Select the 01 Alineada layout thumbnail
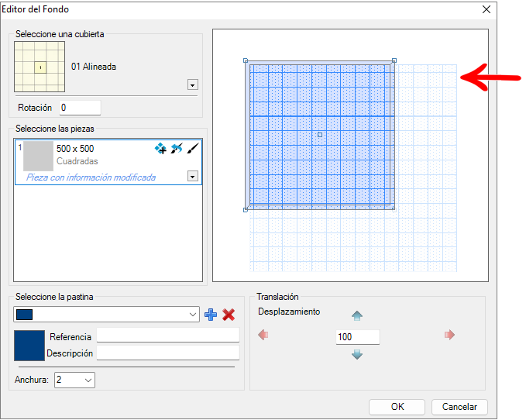The width and height of the screenshot is (526, 420). coord(40,67)
